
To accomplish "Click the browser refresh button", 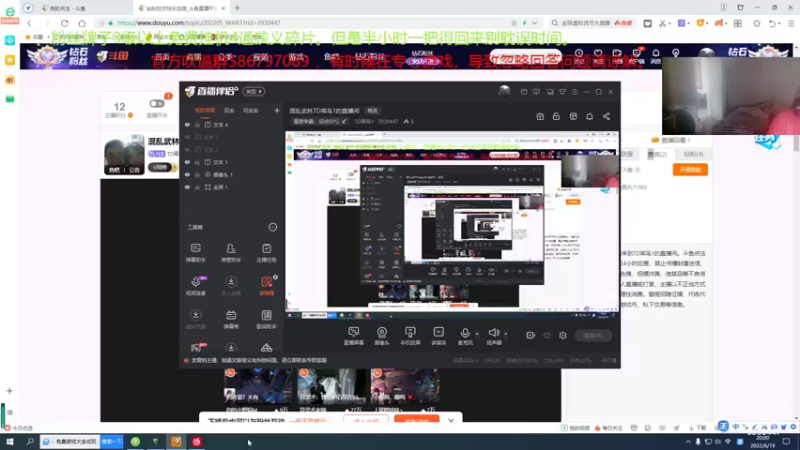I will (64, 23).
